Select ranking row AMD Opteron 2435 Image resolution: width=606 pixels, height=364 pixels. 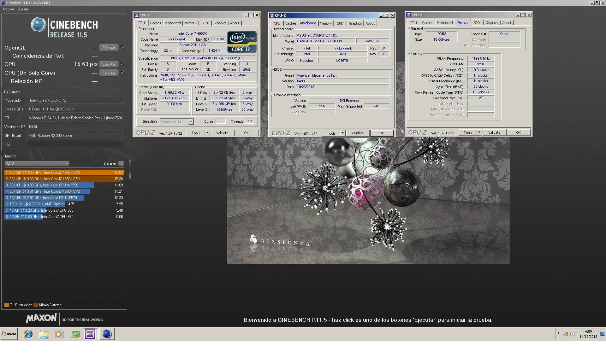coord(64,204)
